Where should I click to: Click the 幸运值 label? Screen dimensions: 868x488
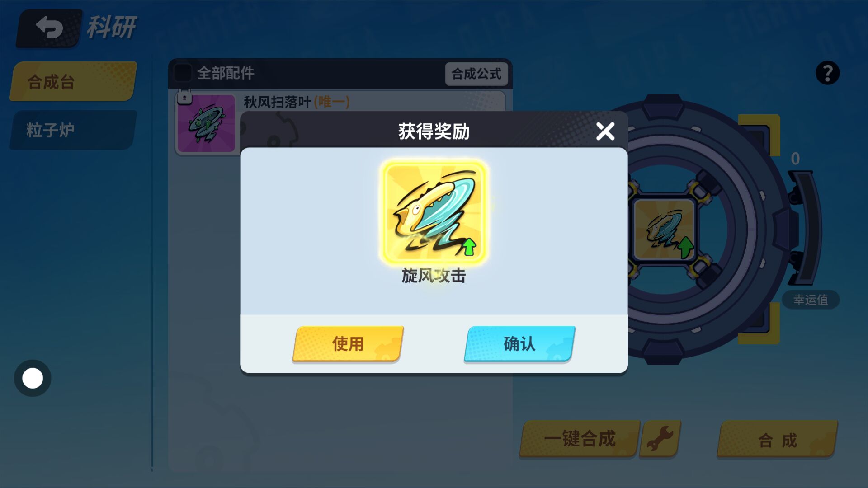(x=811, y=300)
